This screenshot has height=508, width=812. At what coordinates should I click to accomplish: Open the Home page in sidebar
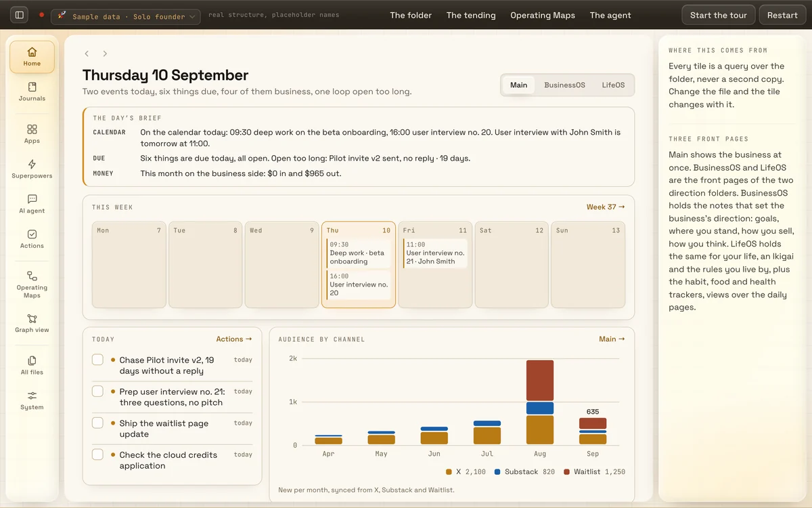32,57
